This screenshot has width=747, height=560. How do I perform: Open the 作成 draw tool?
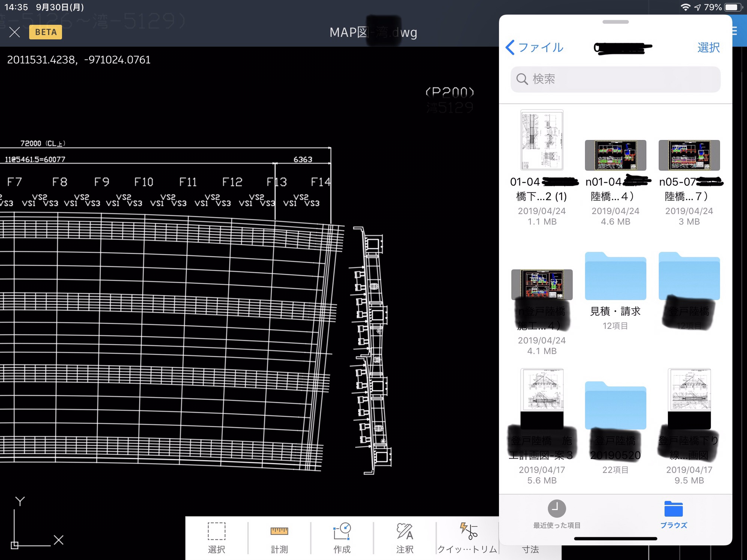point(342,538)
